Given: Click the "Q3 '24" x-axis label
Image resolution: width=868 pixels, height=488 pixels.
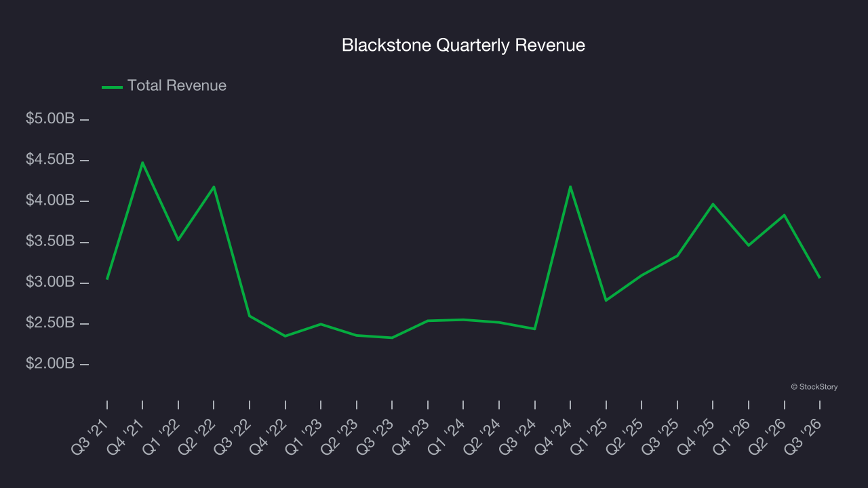Looking at the screenshot, I should coord(518,436).
